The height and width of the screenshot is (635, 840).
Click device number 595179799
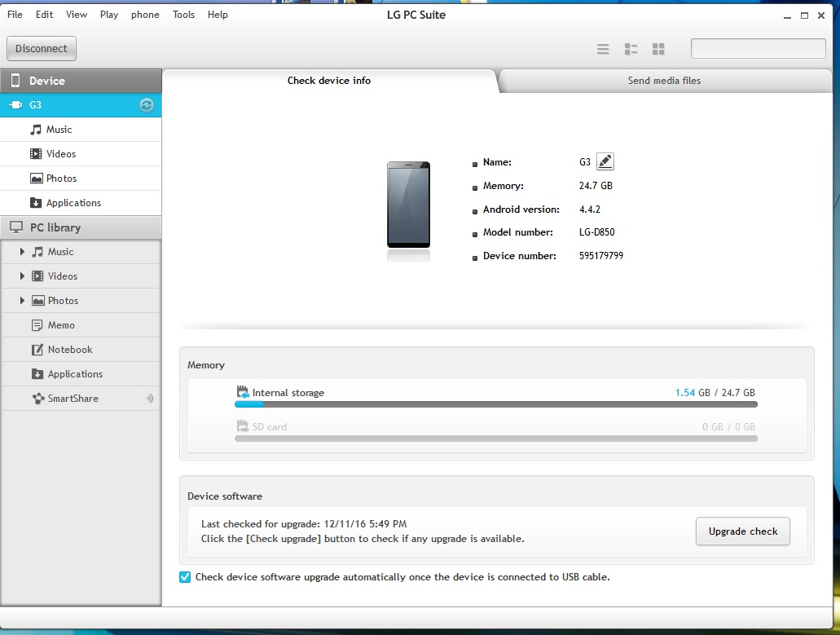tap(601, 256)
